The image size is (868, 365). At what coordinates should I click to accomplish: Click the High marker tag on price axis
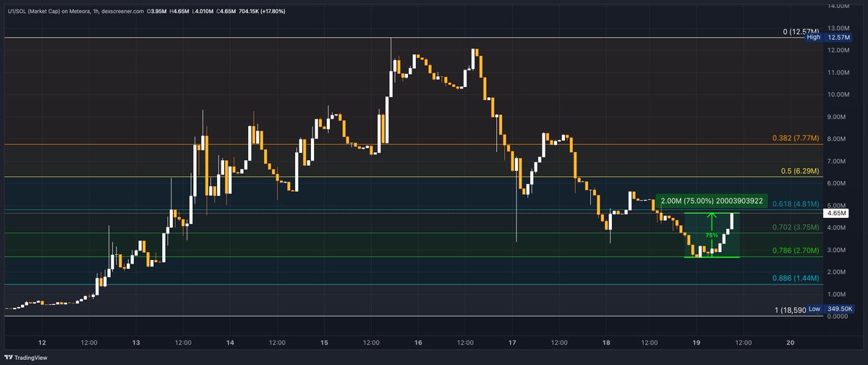coord(814,37)
